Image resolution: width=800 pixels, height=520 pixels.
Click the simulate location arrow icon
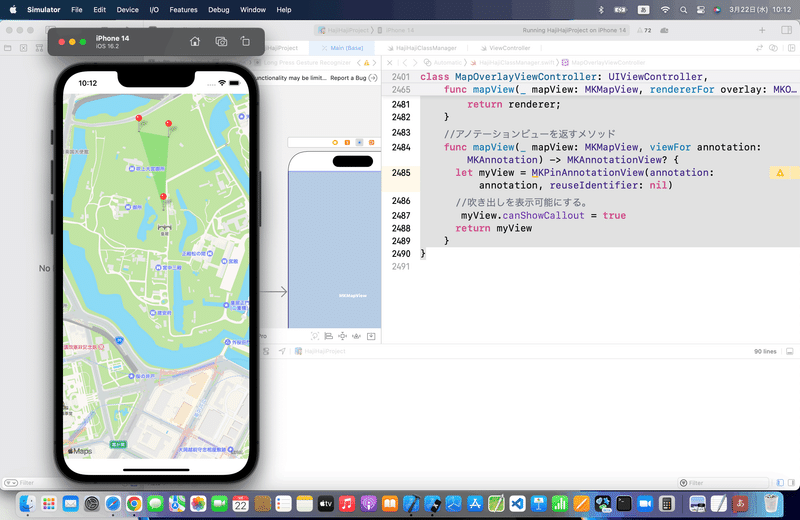click(x=282, y=351)
